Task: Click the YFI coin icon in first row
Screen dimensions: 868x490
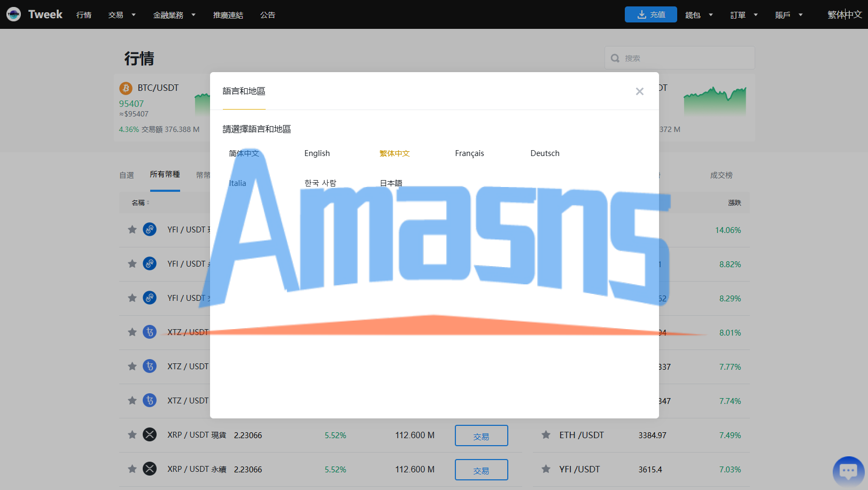Action: pos(150,229)
